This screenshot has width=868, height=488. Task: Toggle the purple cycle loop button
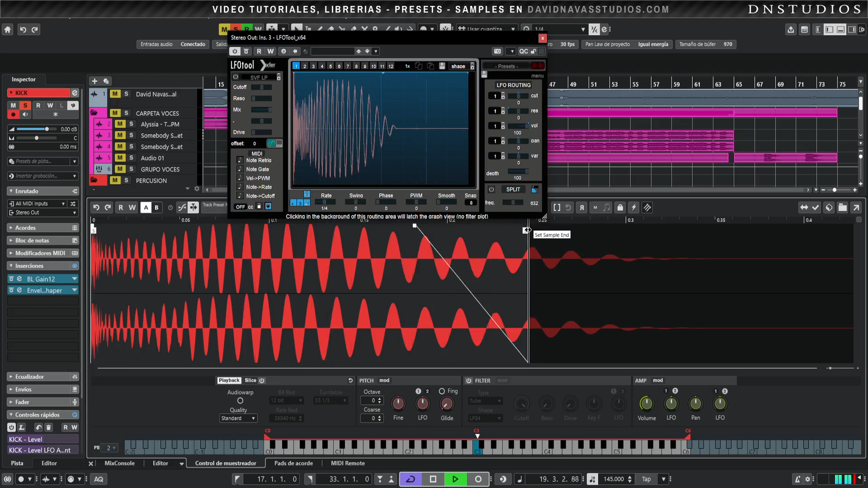coord(411,479)
